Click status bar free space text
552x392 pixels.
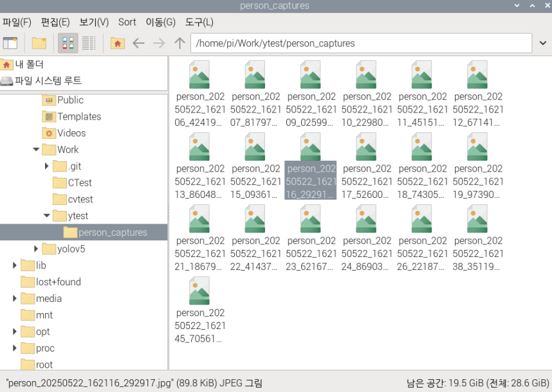pos(477,383)
